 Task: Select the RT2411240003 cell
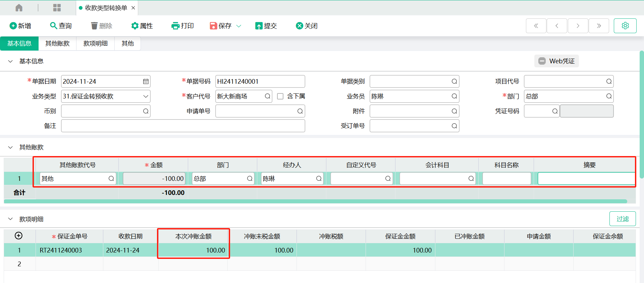69,250
